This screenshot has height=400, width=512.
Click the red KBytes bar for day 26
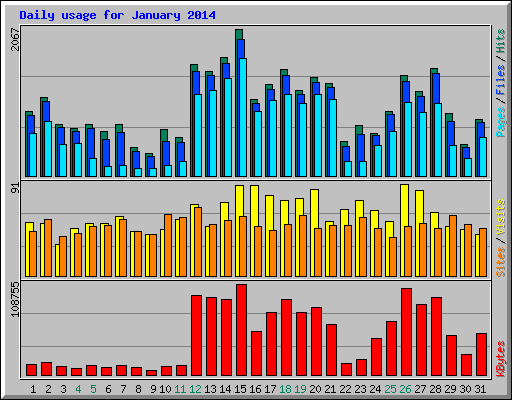point(406,332)
